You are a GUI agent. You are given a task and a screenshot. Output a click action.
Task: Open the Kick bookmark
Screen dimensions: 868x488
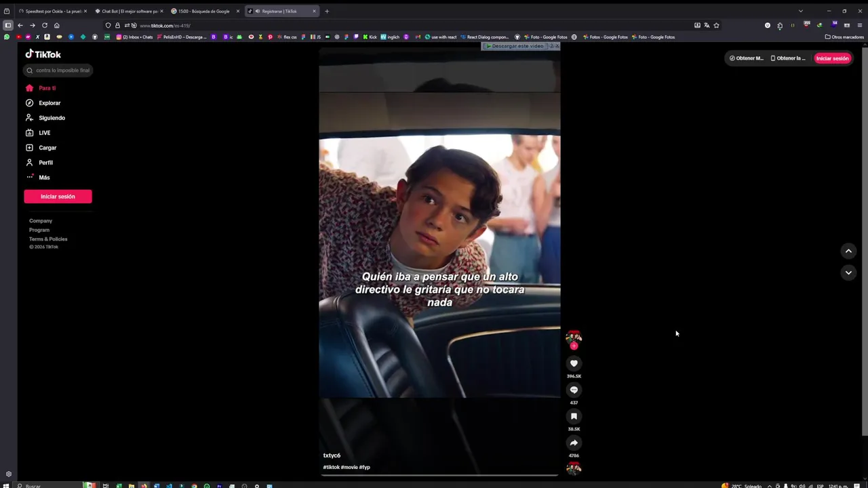tap(370, 37)
